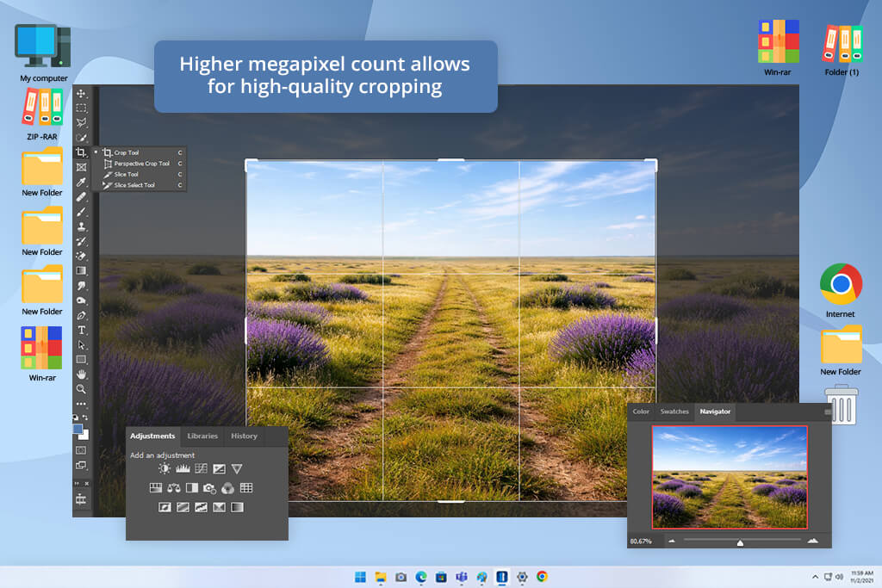Select the Healing Brush tool
Image resolution: width=882 pixels, height=588 pixels.
tap(81, 197)
